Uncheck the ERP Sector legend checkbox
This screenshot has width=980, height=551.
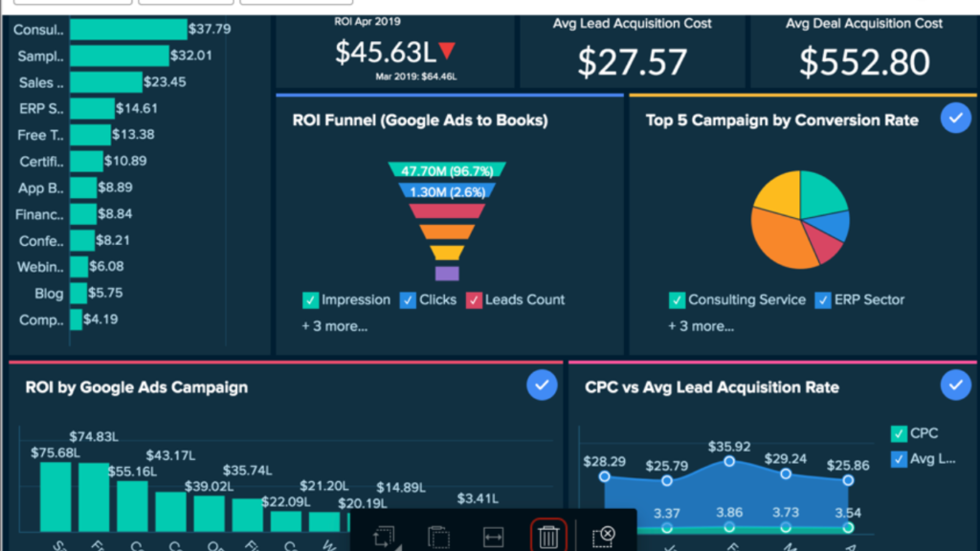pos(823,300)
